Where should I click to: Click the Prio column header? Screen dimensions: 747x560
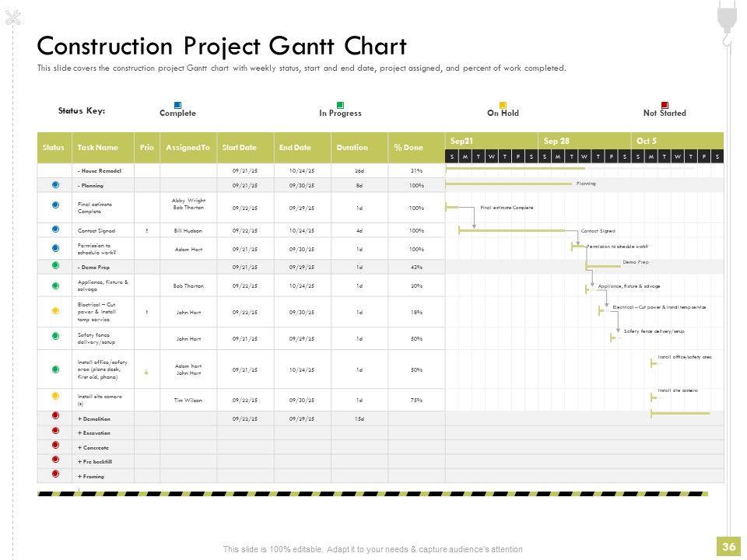(147, 148)
